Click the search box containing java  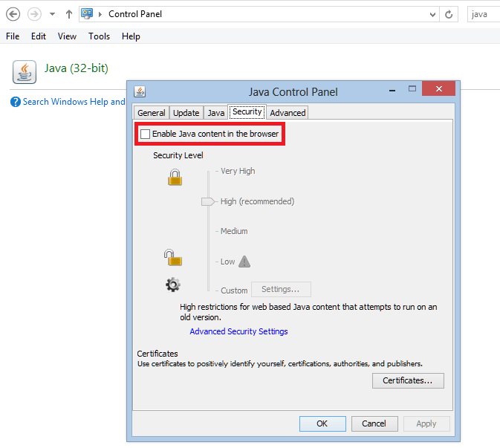pos(484,14)
